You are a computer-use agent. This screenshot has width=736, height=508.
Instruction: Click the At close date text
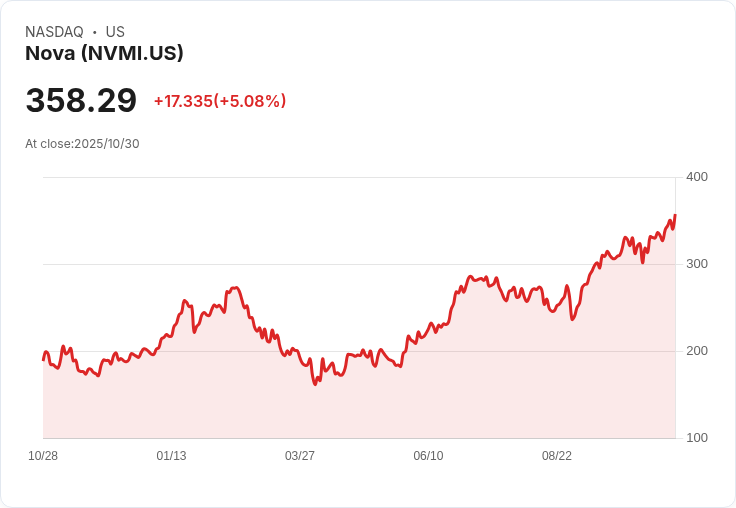point(82,143)
